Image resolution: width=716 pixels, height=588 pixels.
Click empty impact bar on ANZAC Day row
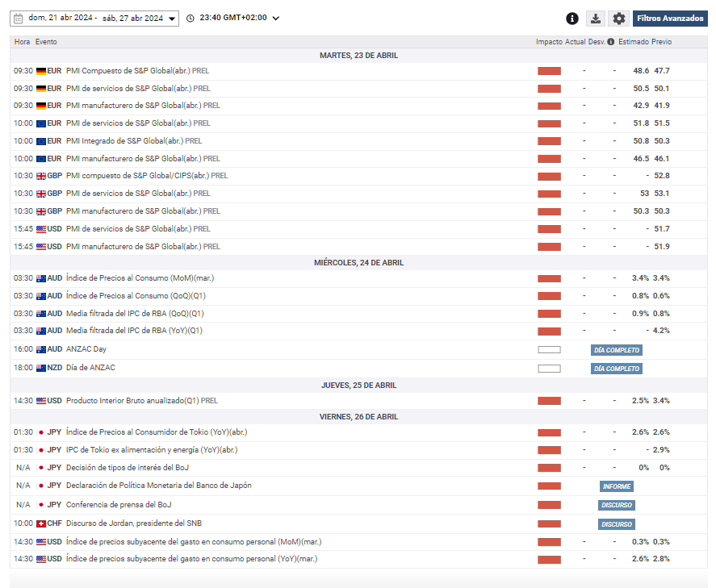pos(549,350)
